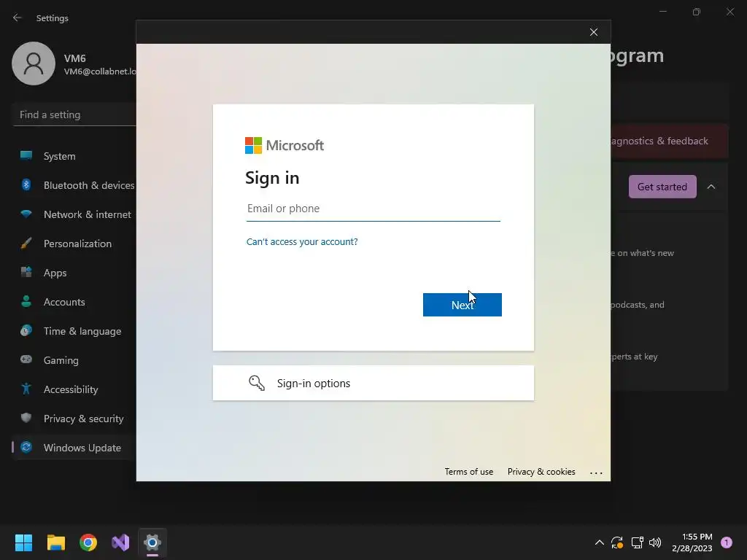Open the three-dots more options in dialog footer
The height and width of the screenshot is (560, 747).
[x=596, y=472]
